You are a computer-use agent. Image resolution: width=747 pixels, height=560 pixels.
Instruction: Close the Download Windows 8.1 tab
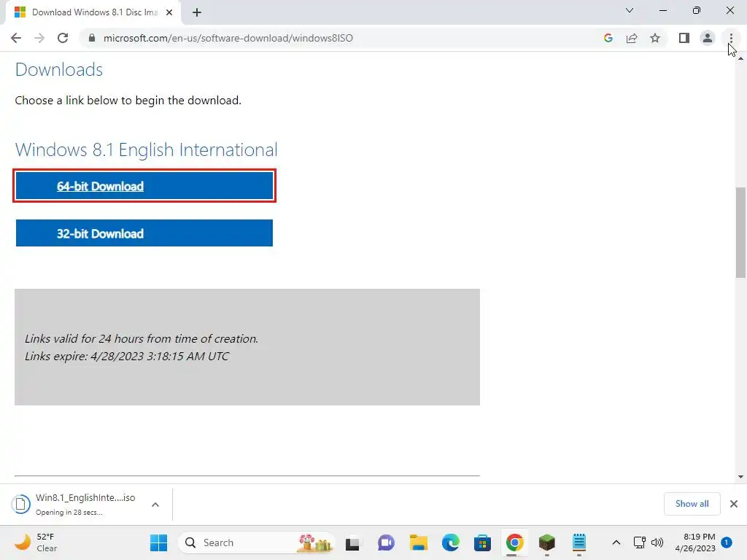169,12
